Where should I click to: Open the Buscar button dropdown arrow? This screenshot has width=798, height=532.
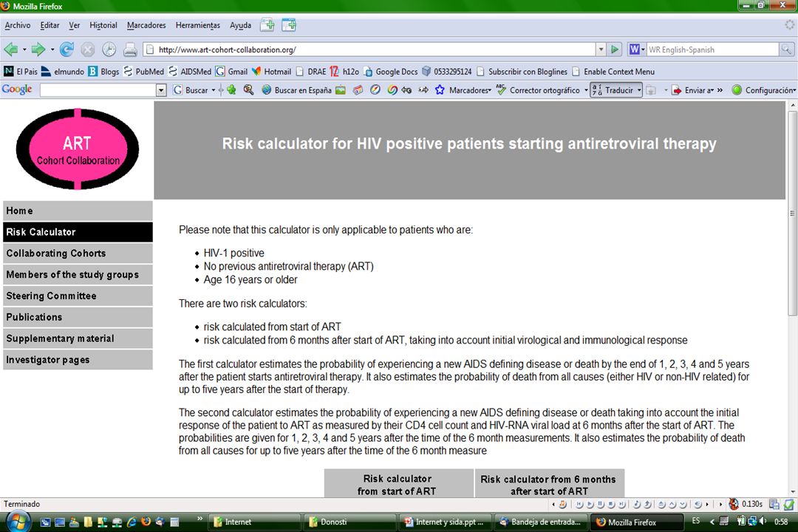tap(214, 90)
